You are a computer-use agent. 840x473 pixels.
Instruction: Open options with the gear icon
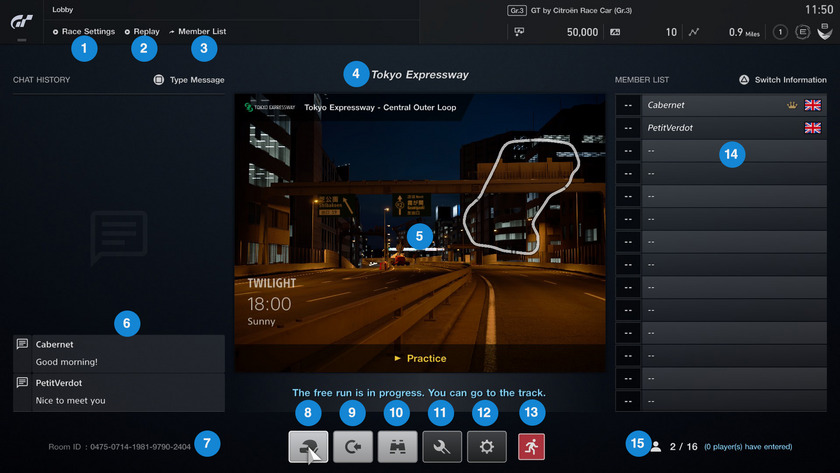[x=487, y=447]
